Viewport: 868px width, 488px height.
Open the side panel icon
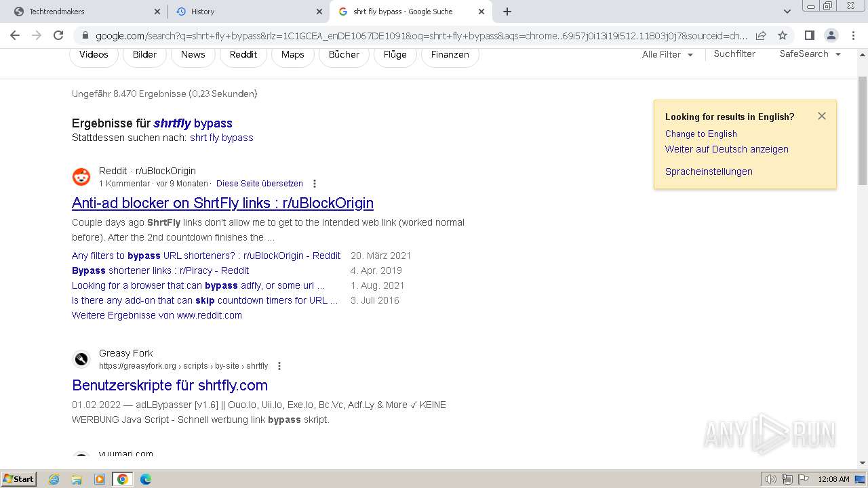coord(809,35)
